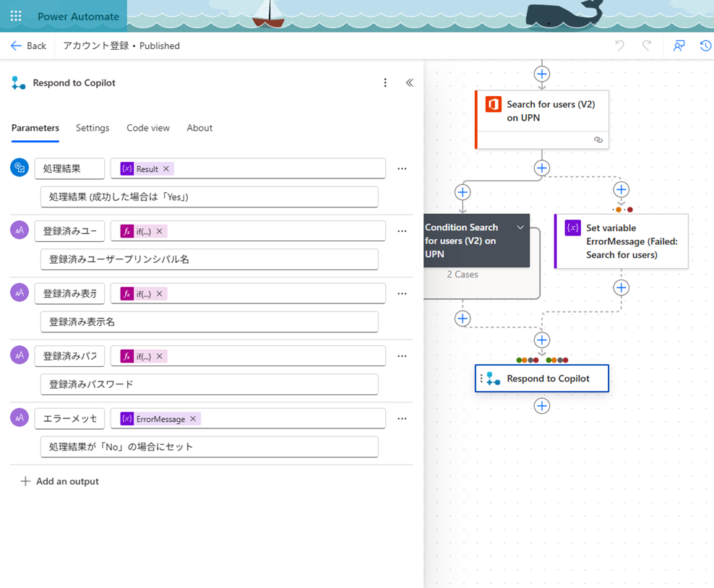Click the 処理結果 output type icon

click(20, 168)
